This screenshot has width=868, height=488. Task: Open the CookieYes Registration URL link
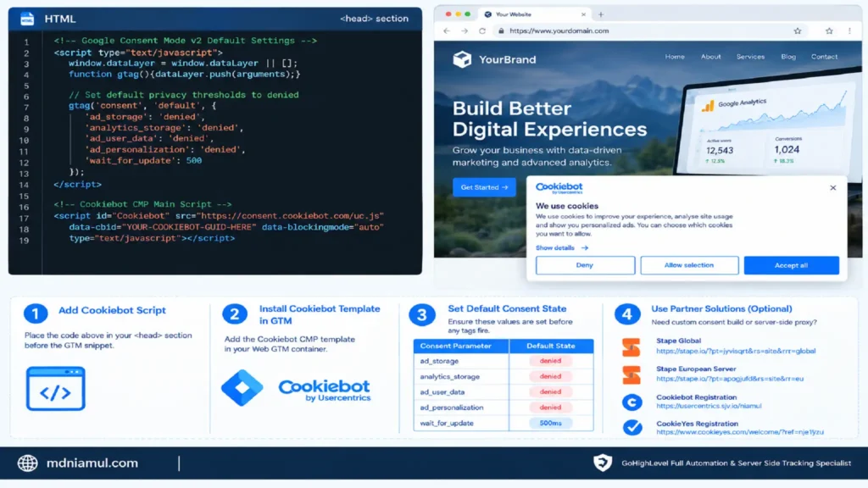(739, 432)
